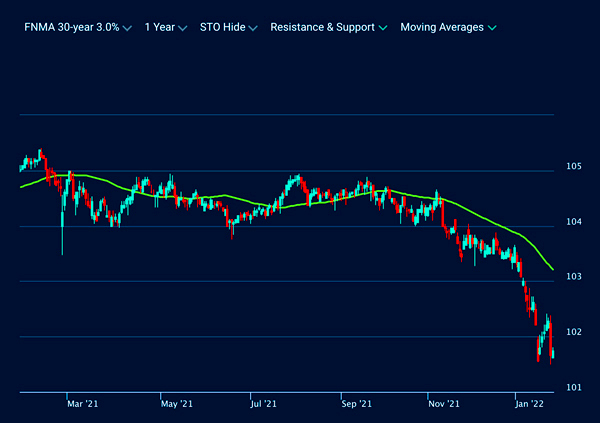This screenshot has width=600, height=423.
Task: Click the chevron arrow beside STO Hide
Action: pos(252,28)
